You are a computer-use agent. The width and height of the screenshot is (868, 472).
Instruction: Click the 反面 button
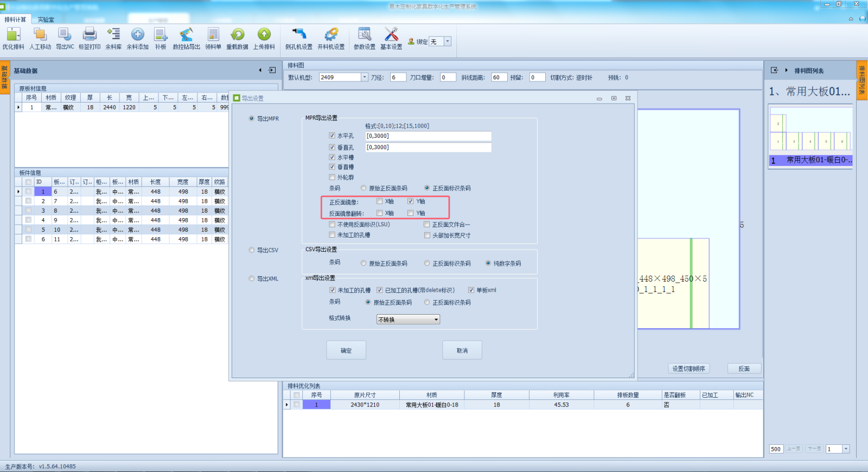[744, 369]
